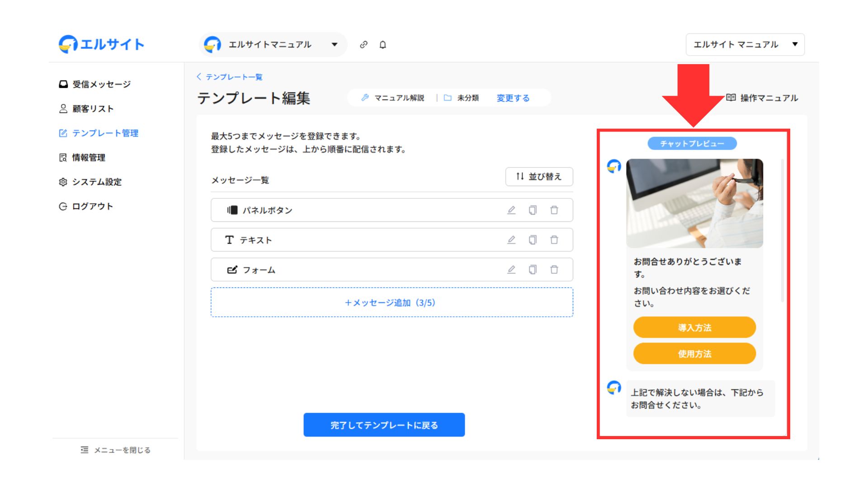868x488 pixels.
Task: Click the 並び替え sort button
Action: (539, 177)
